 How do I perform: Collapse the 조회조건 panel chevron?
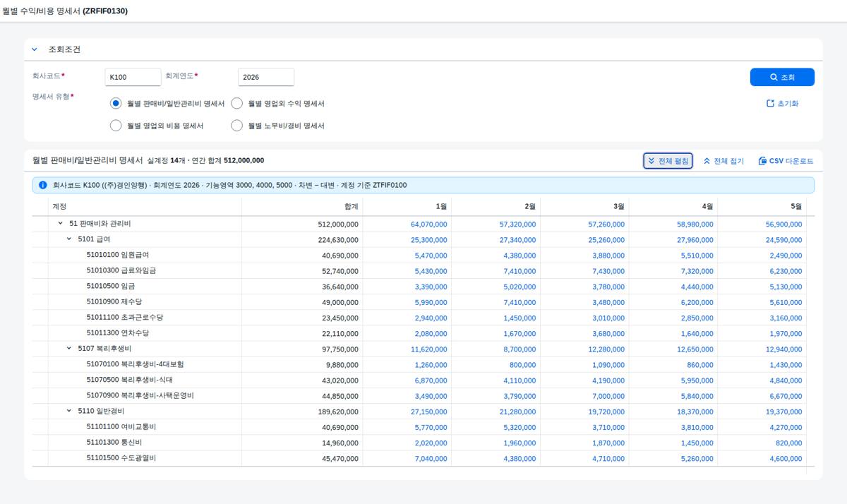point(35,49)
